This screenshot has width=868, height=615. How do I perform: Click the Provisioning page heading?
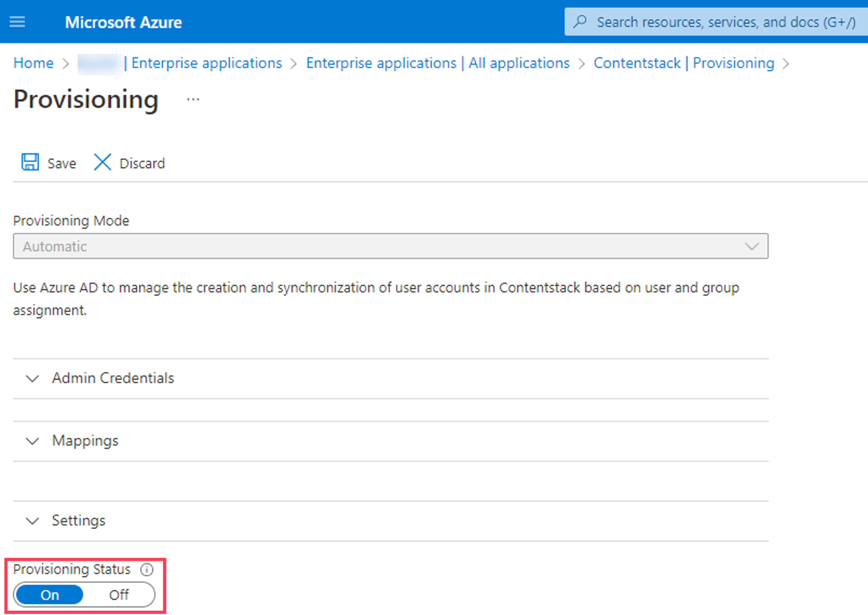point(86,100)
